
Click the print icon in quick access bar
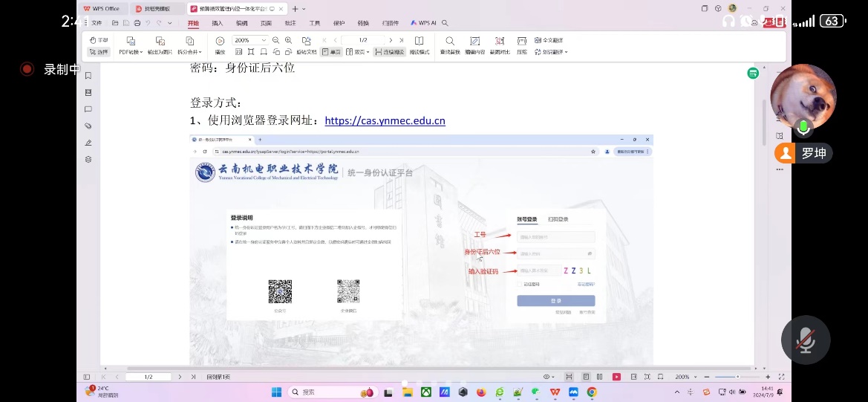pos(137,23)
